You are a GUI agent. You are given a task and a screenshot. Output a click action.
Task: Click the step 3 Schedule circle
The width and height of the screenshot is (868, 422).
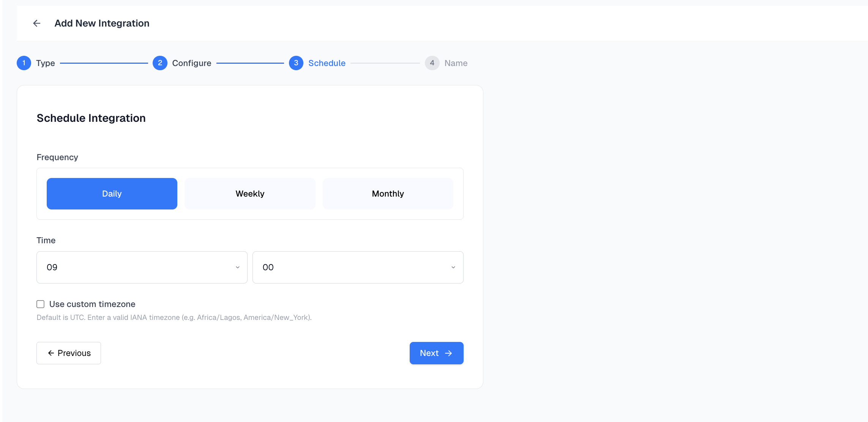296,63
